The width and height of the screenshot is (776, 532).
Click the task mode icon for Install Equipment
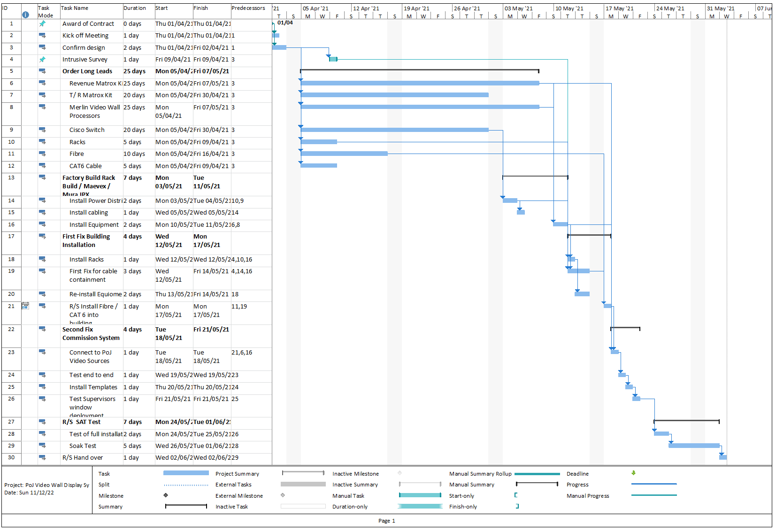42,224
